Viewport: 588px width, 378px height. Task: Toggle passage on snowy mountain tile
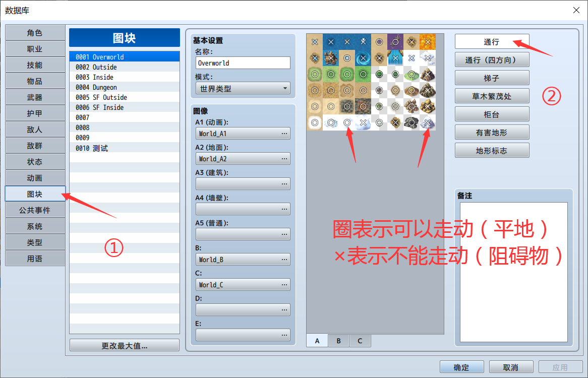428,122
